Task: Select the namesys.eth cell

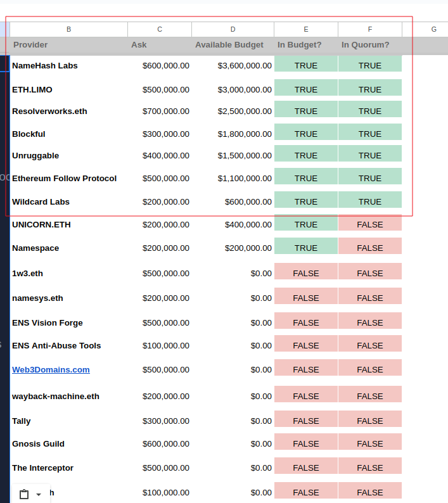Action: [x=37, y=298]
